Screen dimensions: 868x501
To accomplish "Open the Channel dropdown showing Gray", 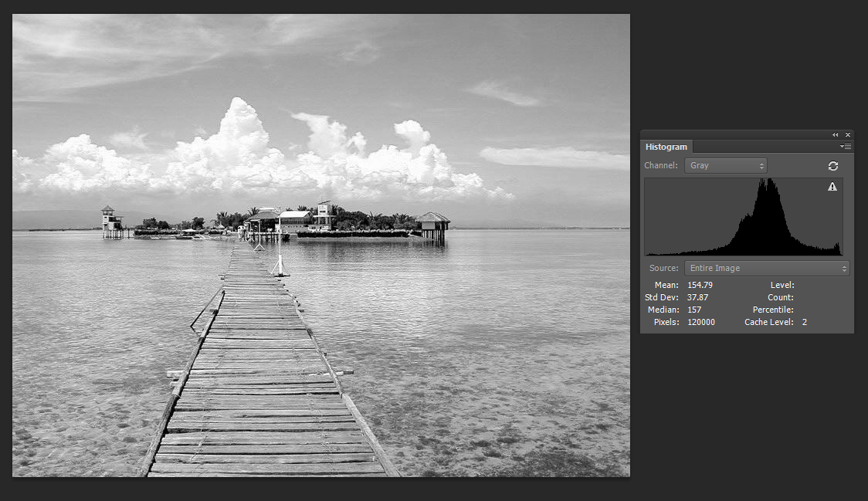I will coord(725,165).
